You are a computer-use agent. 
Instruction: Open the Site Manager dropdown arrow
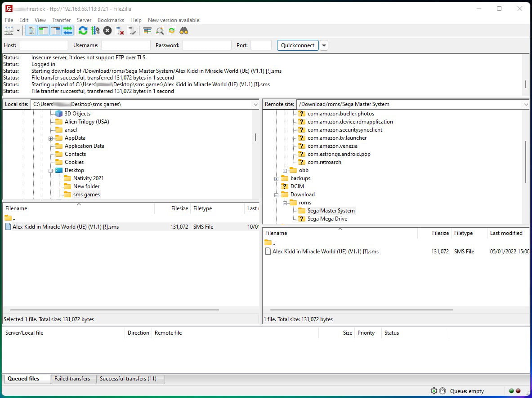click(x=18, y=31)
